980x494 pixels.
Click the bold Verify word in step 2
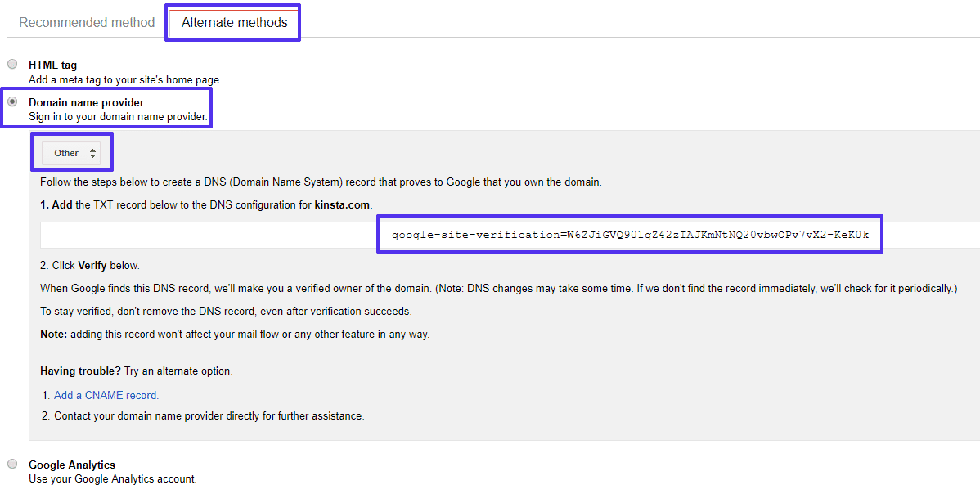(92, 266)
